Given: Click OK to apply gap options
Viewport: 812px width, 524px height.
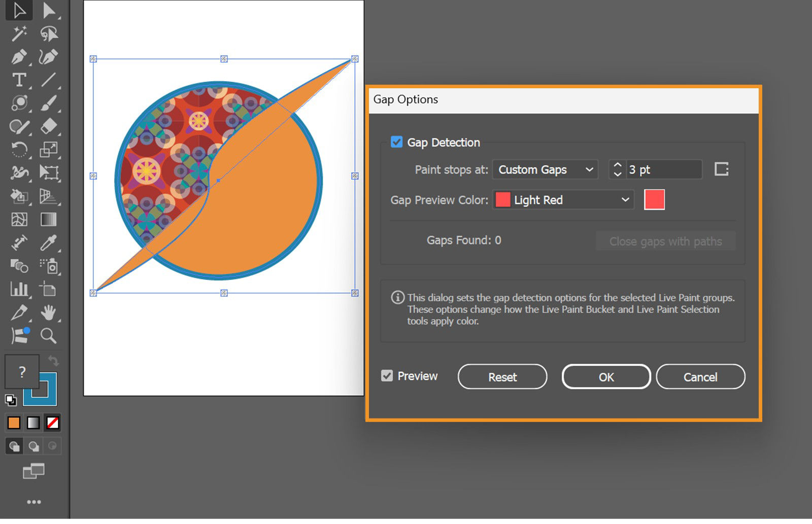Looking at the screenshot, I should pyautogui.click(x=605, y=376).
